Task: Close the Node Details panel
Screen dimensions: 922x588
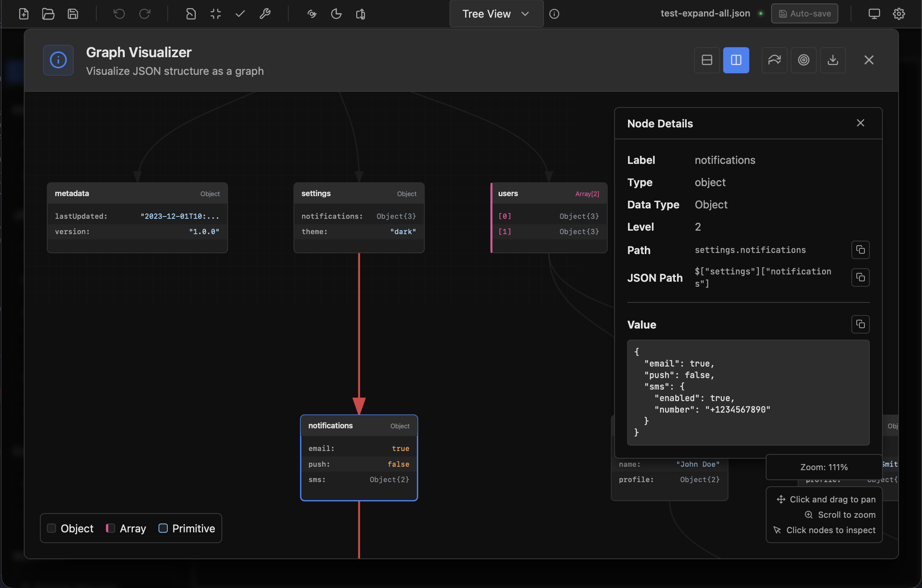Action: (860, 123)
